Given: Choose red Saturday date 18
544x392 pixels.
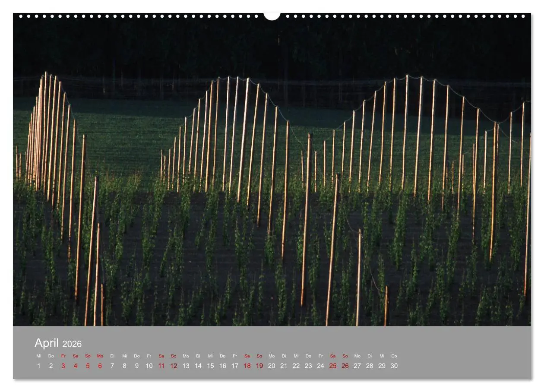Looking at the screenshot, I should coord(247,366).
